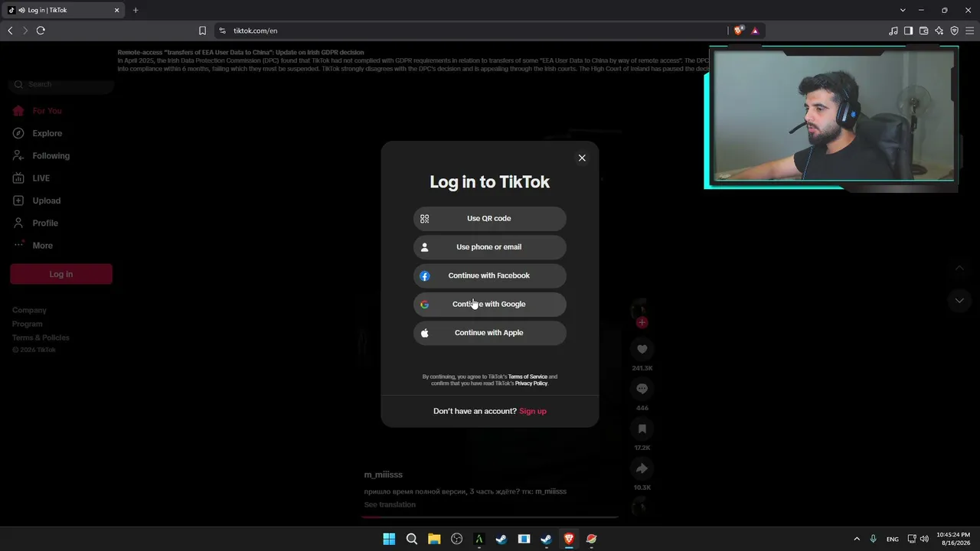This screenshot has width=980, height=551.
Task: Switch the ENG input language
Action: coord(893,539)
